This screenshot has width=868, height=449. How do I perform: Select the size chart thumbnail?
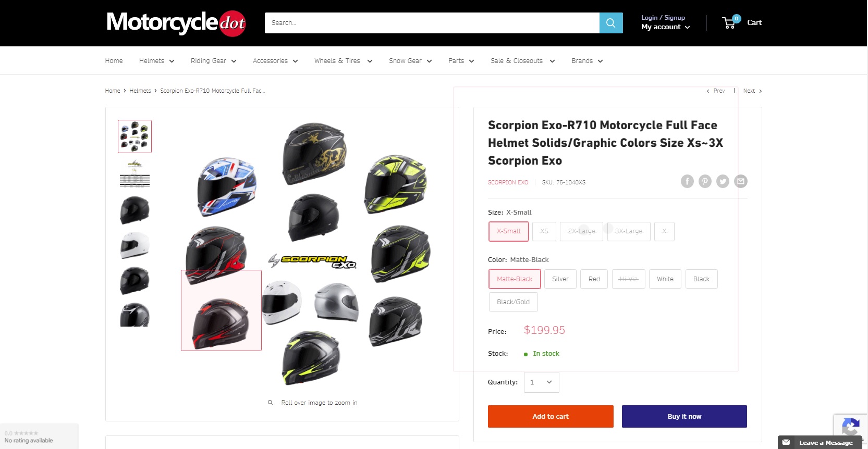pyautogui.click(x=135, y=173)
